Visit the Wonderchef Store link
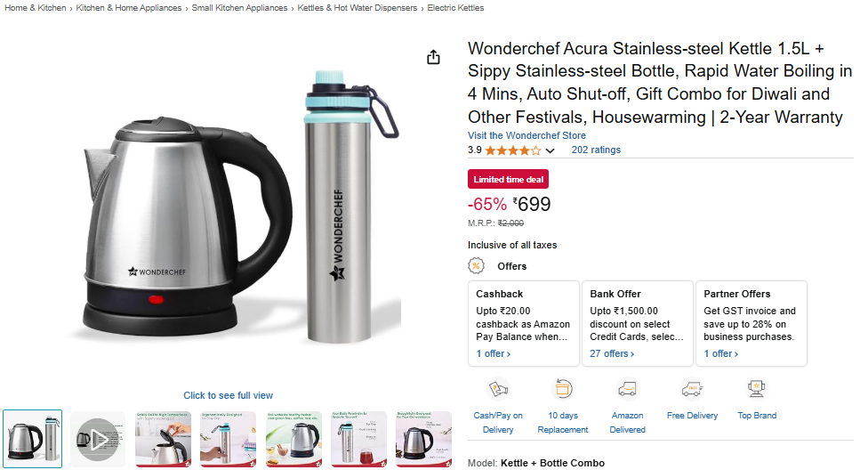 526,135
